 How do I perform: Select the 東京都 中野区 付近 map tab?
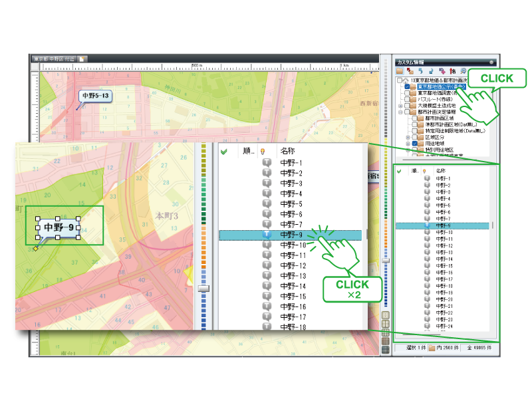click(54, 59)
